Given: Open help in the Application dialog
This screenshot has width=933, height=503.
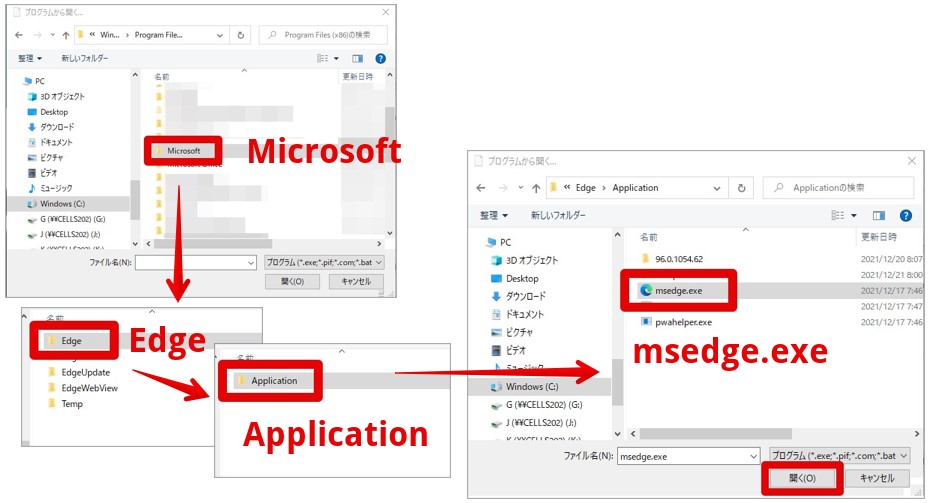Looking at the screenshot, I should (x=906, y=215).
